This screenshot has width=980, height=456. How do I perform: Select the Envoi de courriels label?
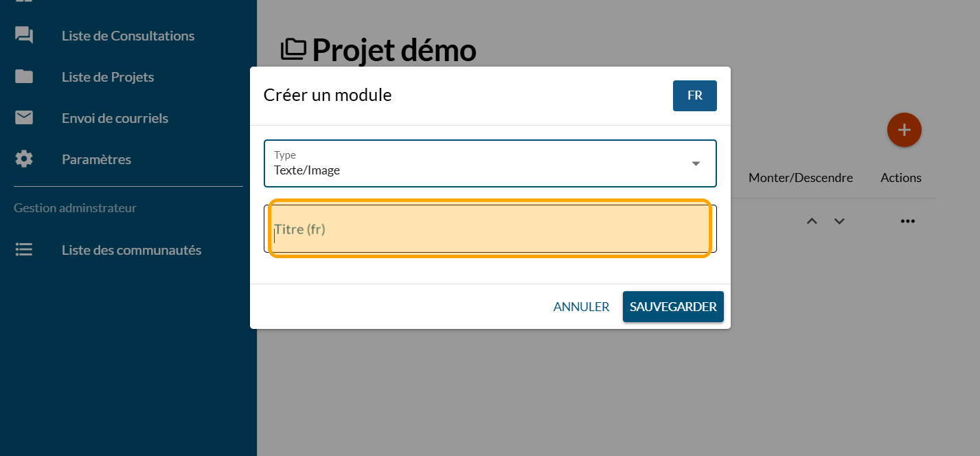115,118
